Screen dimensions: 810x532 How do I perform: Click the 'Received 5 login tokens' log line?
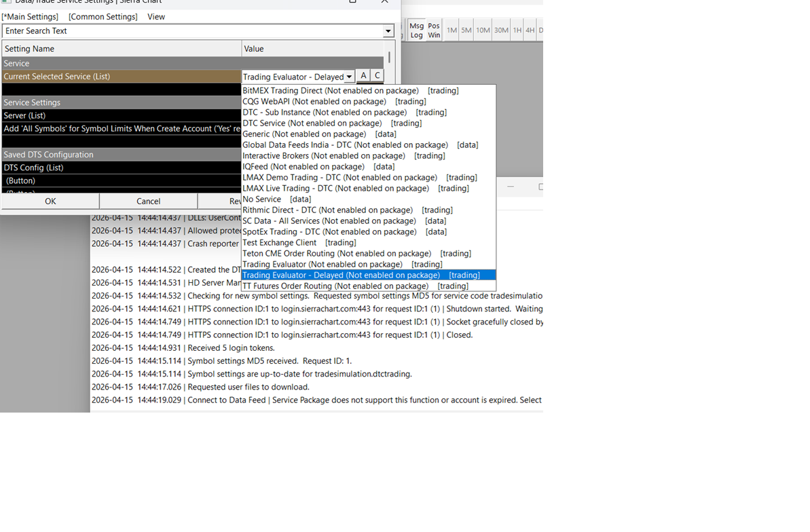(183, 347)
